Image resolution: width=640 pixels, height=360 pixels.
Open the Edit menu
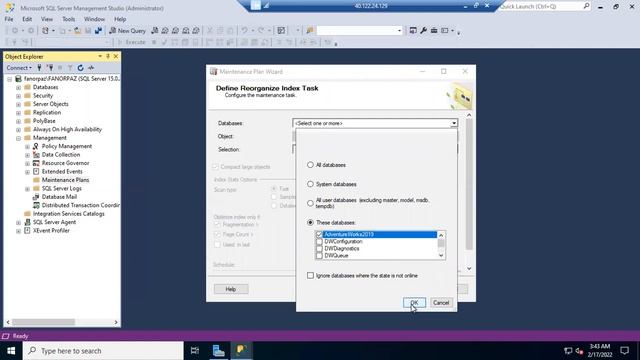point(27,19)
